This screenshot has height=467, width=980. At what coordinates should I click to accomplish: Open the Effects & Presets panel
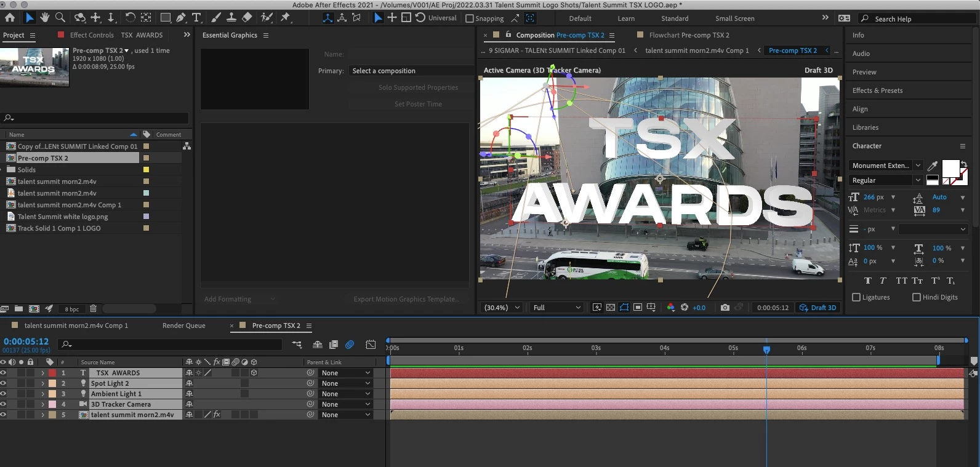877,90
